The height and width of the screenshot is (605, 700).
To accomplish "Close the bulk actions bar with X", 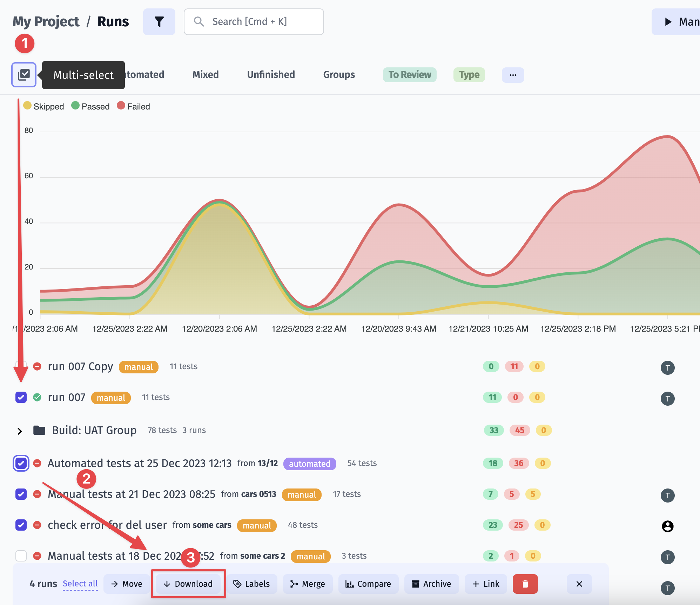I will 579,584.
